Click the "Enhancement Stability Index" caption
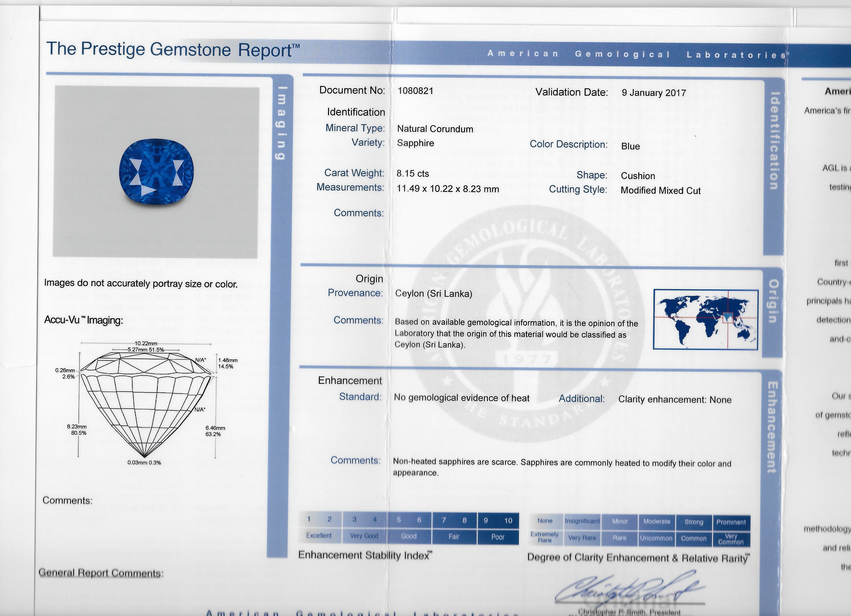This screenshot has height=616, width=851. pos(365,555)
